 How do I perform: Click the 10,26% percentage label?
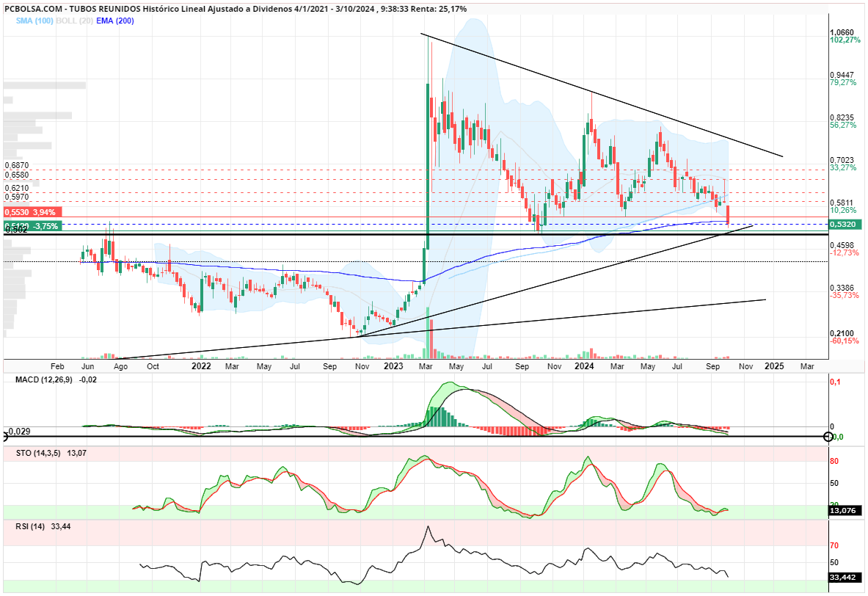click(x=843, y=211)
